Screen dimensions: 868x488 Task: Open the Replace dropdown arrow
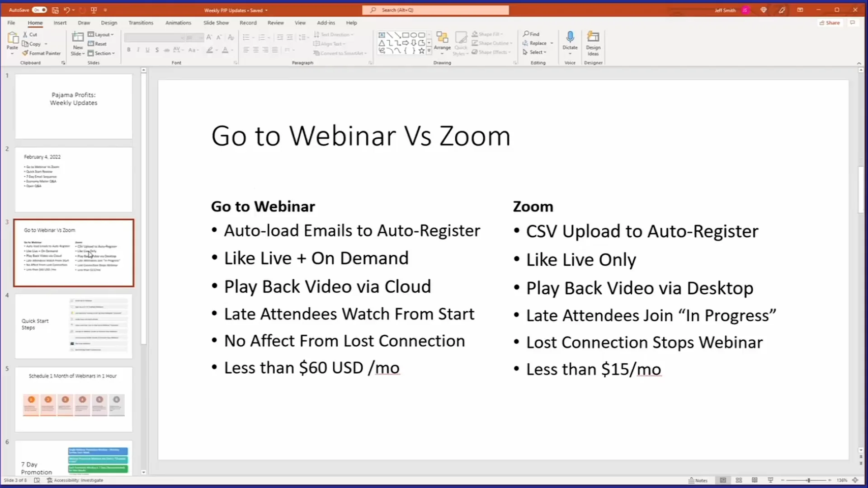tap(552, 43)
